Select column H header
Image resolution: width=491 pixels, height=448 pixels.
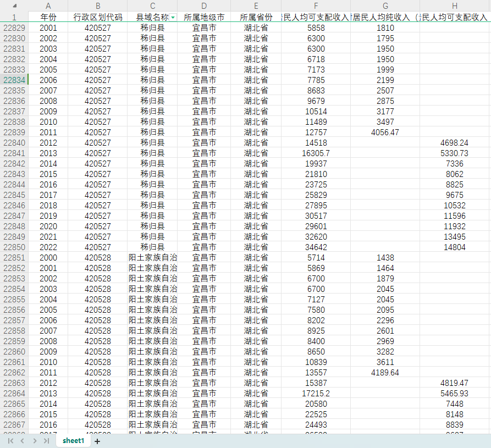455,6
